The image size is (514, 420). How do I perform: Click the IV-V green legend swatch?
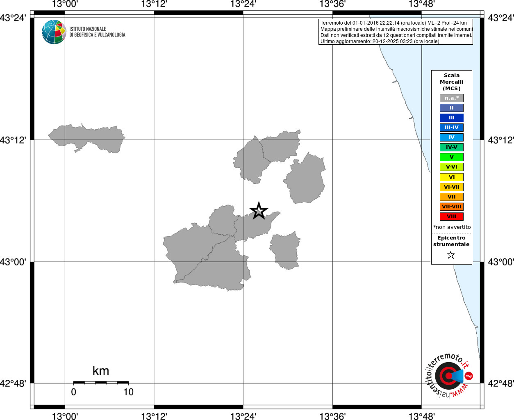click(452, 147)
